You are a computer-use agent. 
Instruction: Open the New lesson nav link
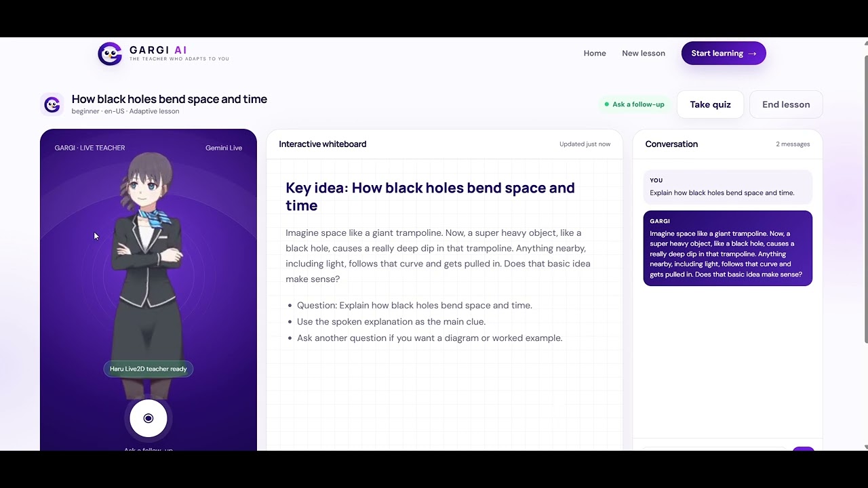[644, 54]
